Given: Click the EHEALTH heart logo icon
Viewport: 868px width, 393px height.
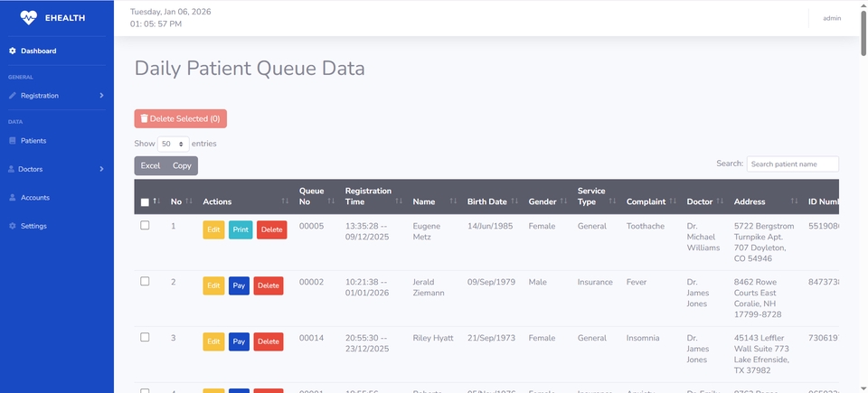Looking at the screenshot, I should click(x=30, y=17).
